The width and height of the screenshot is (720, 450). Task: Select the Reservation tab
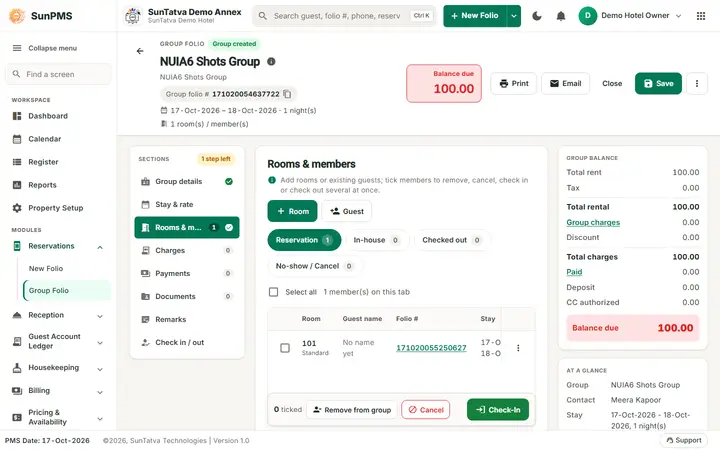304,240
